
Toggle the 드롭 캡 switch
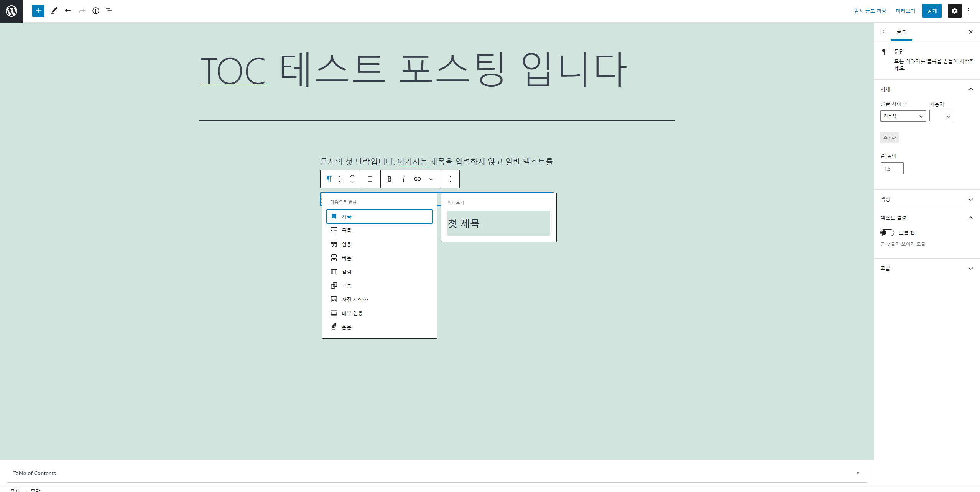tap(887, 233)
